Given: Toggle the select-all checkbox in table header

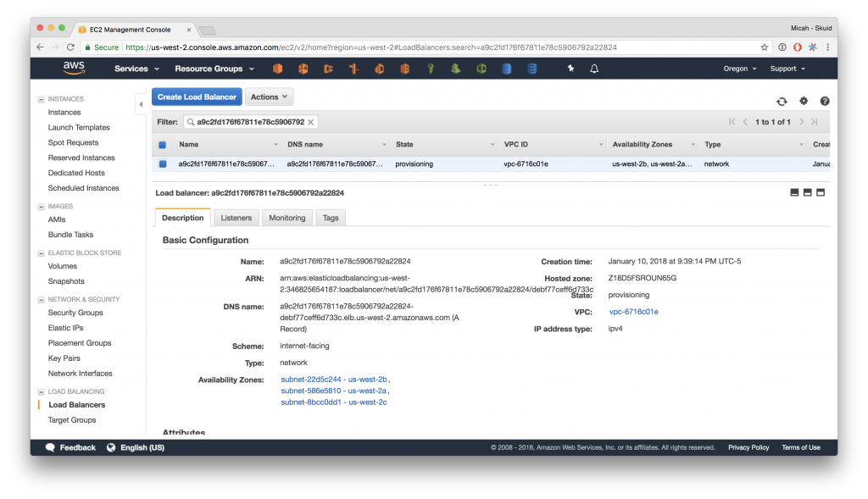Looking at the screenshot, I should [x=162, y=145].
